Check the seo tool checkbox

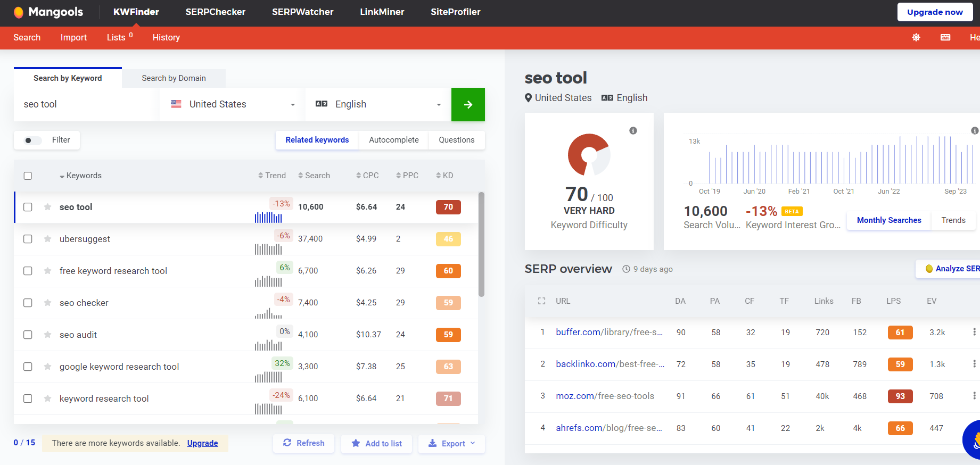(x=28, y=207)
